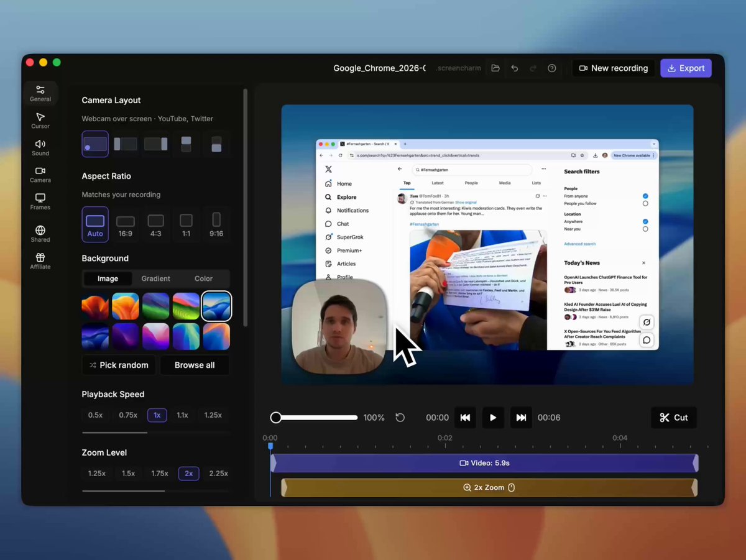Select the green-purple stripes wallpaper thumbnail

coord(156,306)
